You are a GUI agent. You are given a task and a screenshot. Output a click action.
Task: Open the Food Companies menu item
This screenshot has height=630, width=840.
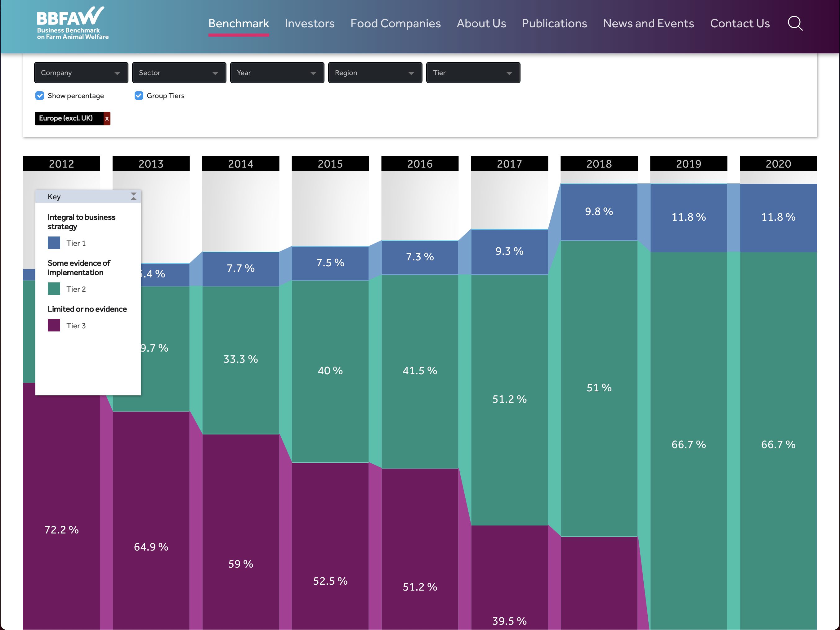click(395, 24)
